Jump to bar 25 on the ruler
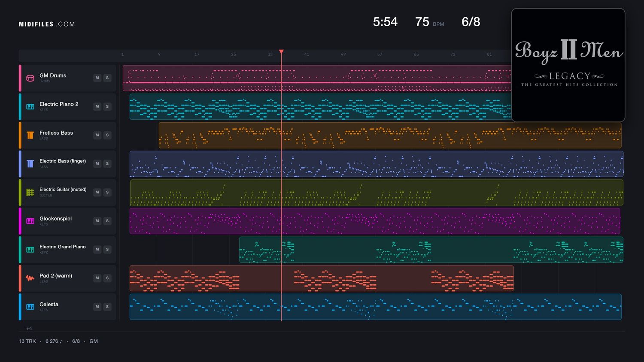 [x=234, y=54]
